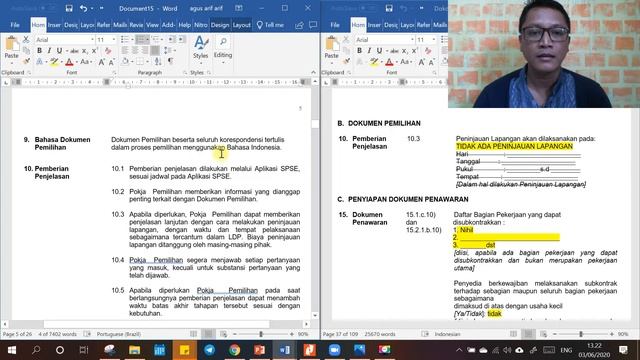Click Increase Indent icon in left window
The width and height of the screenshot is (640, 360).
coord(181,40)
